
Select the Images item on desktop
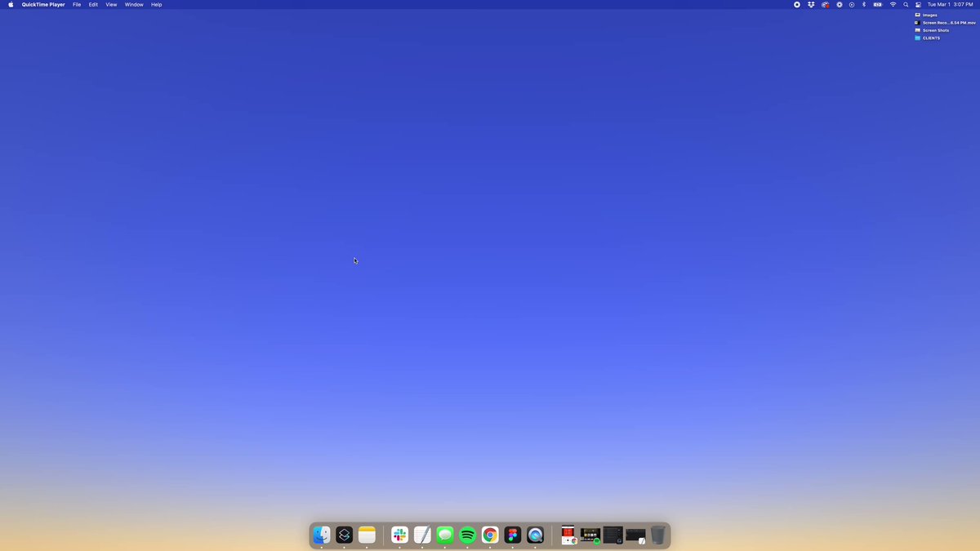click(926, 15)
